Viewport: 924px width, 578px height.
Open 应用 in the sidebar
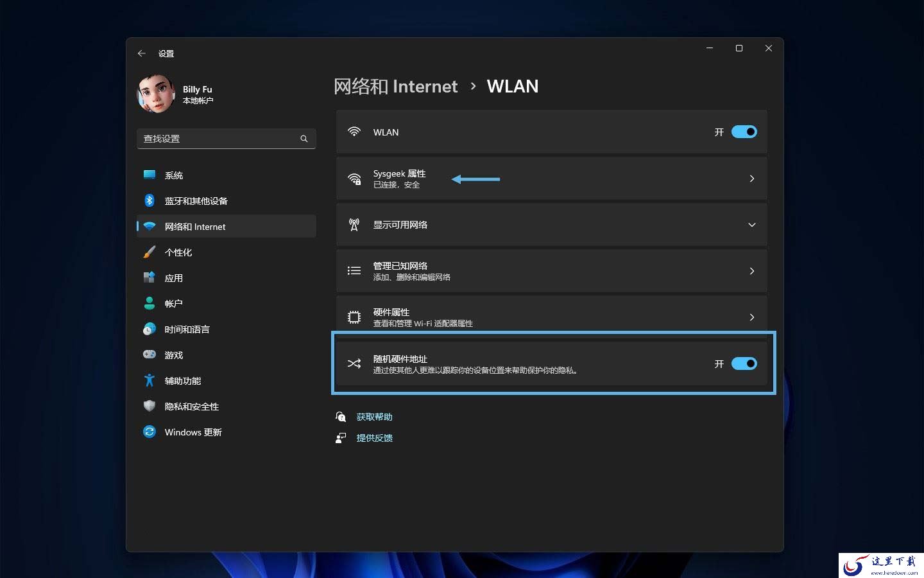coord(226,277)
